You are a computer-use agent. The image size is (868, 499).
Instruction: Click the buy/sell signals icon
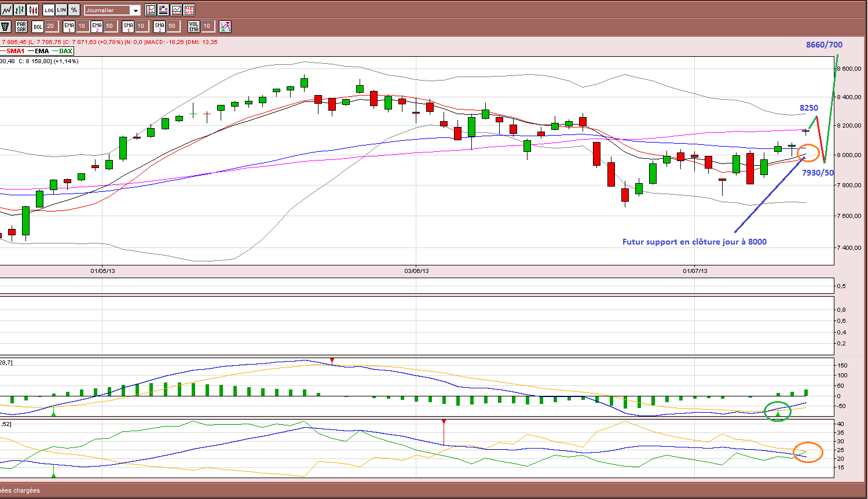point(225,27)
